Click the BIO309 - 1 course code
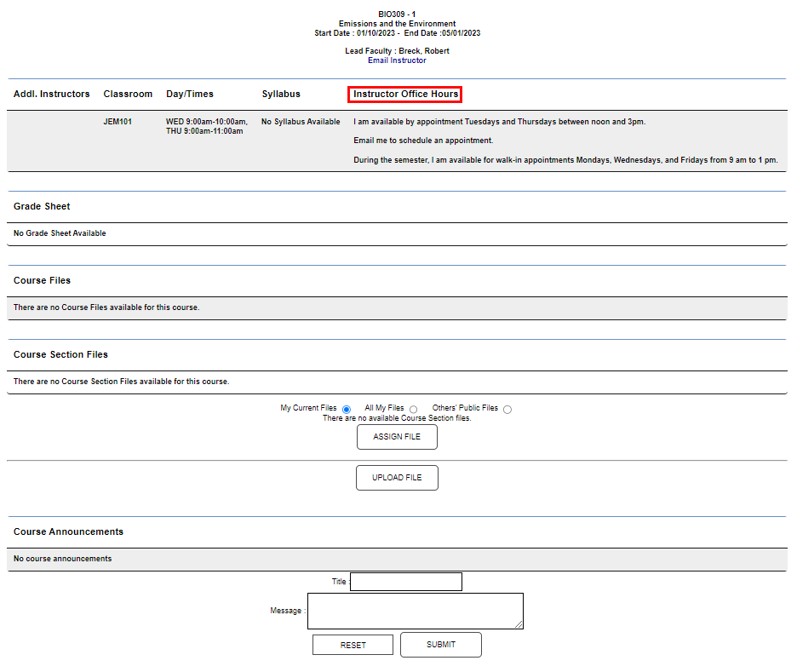Screen dimensions: 797x672 [397, 14]
